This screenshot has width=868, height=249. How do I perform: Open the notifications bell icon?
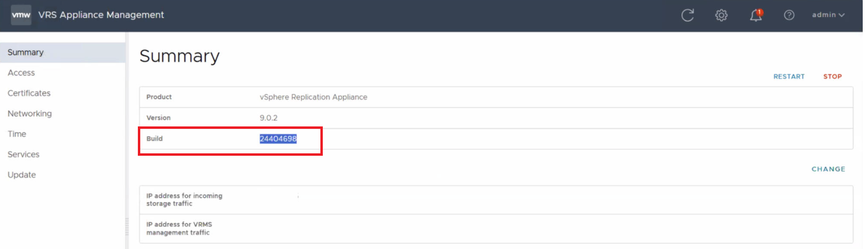coord(756,15)
